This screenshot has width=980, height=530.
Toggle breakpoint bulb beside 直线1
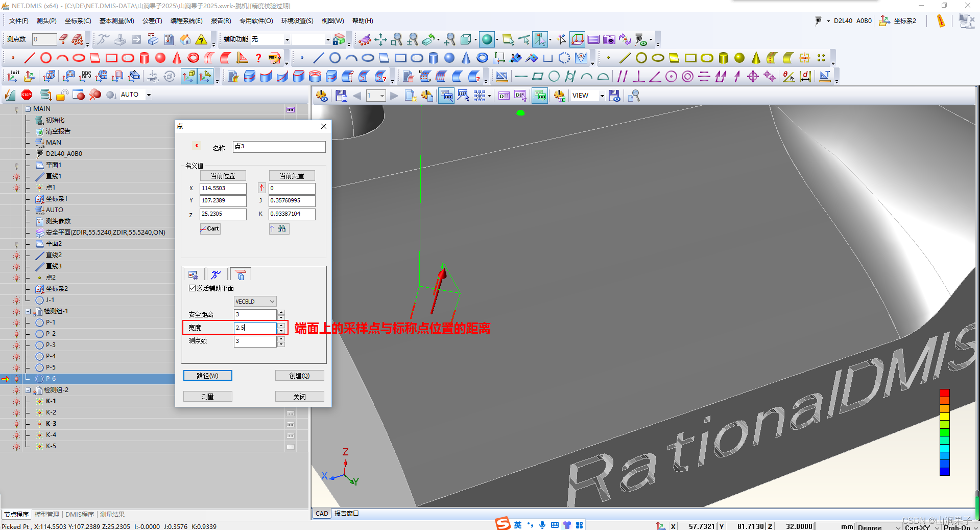tap(16, 176)
